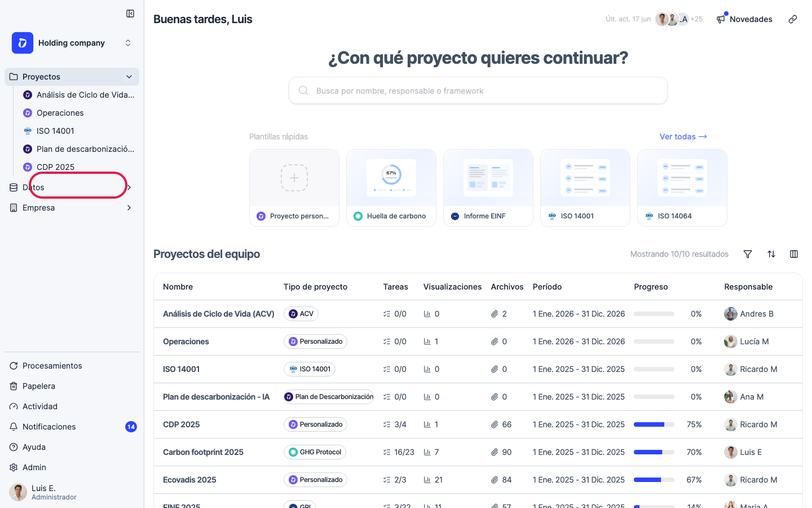The width and height of the screenshot is (812, 508).
Task: Sort by Progreso column header
Action: pos(651,287)
